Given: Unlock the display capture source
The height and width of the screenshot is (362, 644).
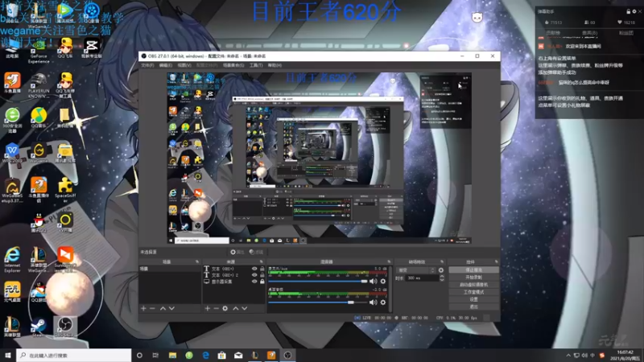Looking at the screenshot, I should point(262,282).
